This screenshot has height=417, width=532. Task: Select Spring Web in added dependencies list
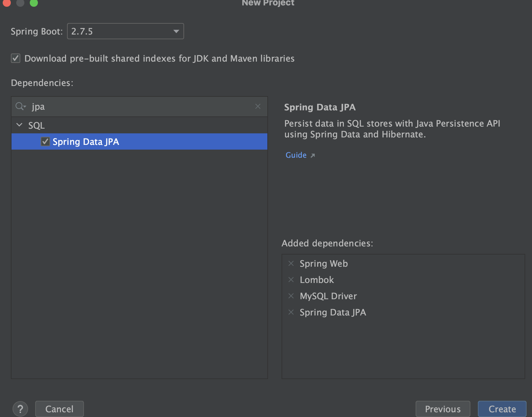324,264
